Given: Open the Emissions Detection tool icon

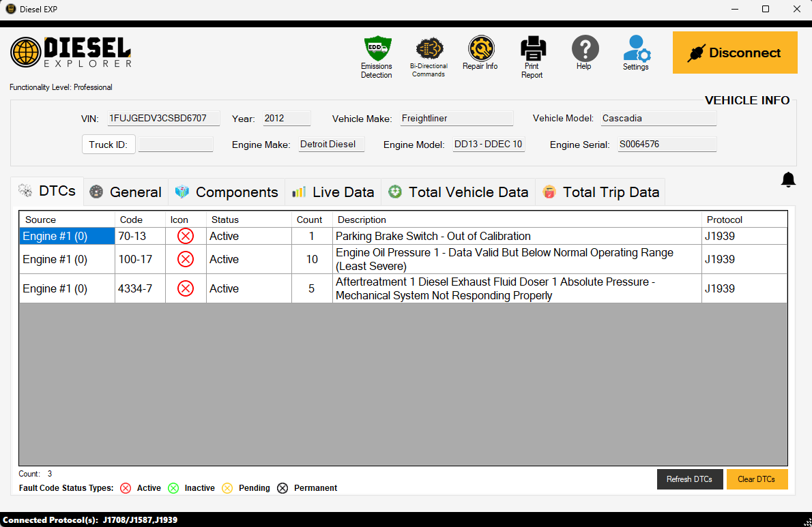Looking at the screenshot, I should click(x=377, y=49).
